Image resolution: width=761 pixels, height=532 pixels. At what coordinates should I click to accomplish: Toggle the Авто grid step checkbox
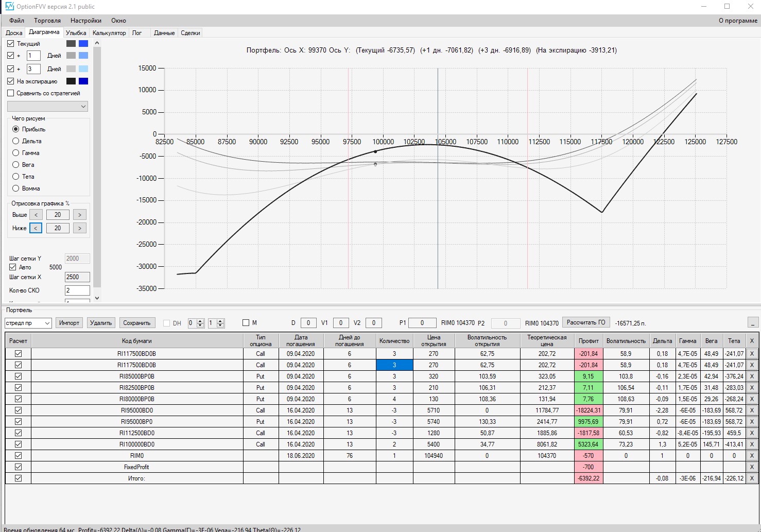(13, 267)
